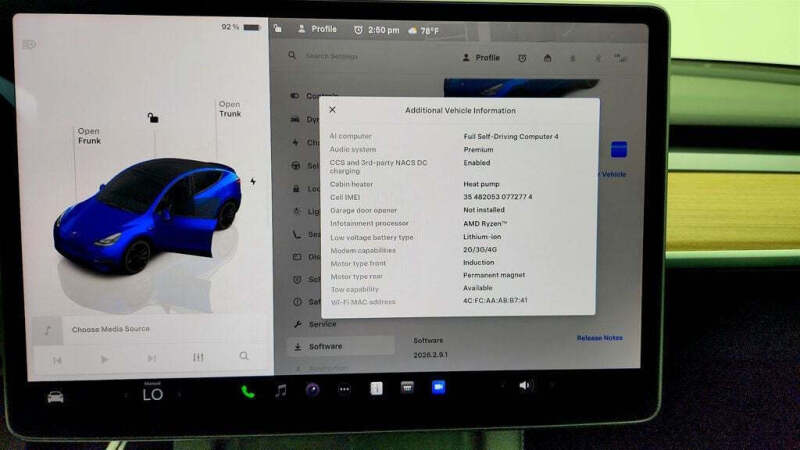
Task: Tap the Cell IMEI number
Action: (x=497, y=196)
